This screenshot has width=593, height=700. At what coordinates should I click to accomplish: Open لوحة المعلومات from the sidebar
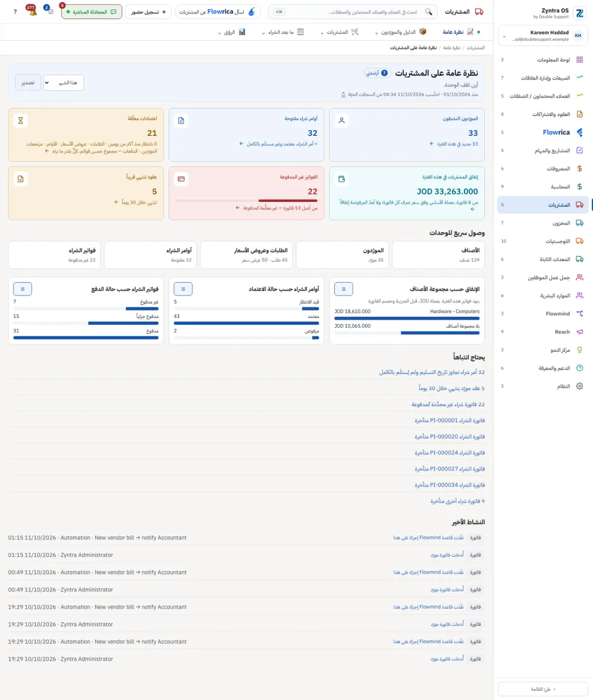pos(542,60)
